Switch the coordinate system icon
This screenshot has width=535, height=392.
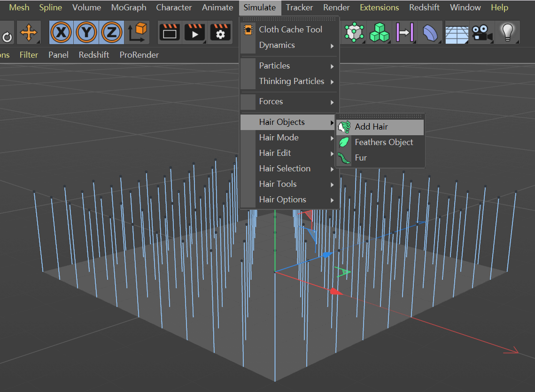click(138, 32)
